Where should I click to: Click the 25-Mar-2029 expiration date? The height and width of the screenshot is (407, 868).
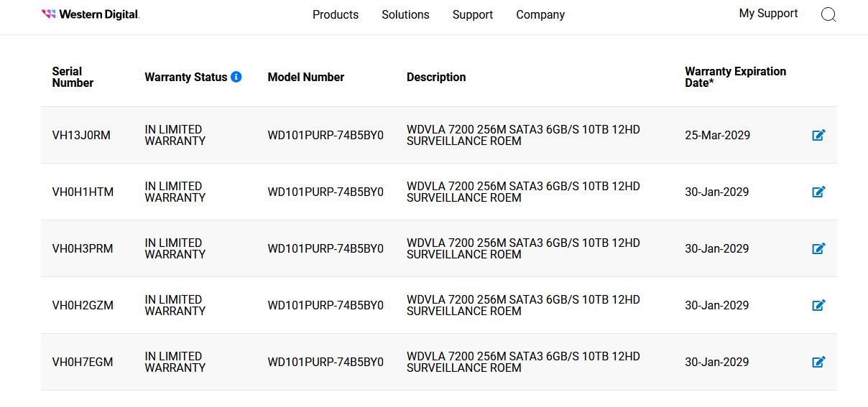point(717,135)
